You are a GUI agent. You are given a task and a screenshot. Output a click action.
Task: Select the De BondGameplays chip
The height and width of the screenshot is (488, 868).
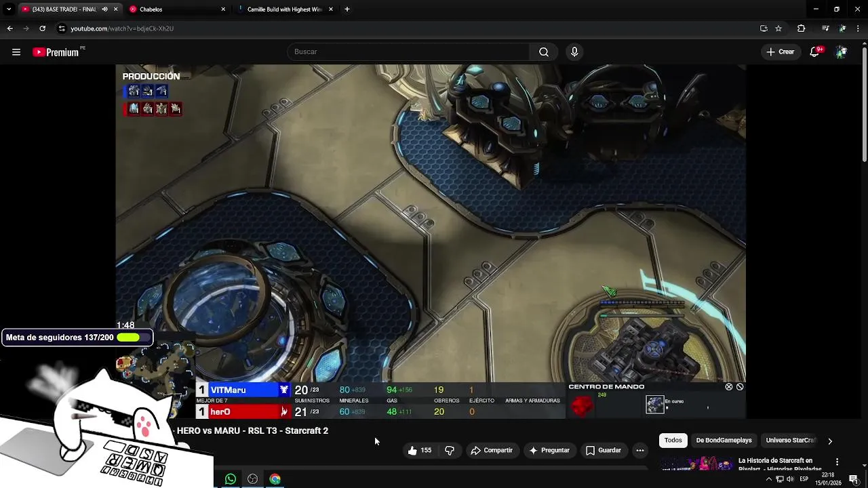coord(724,441)
